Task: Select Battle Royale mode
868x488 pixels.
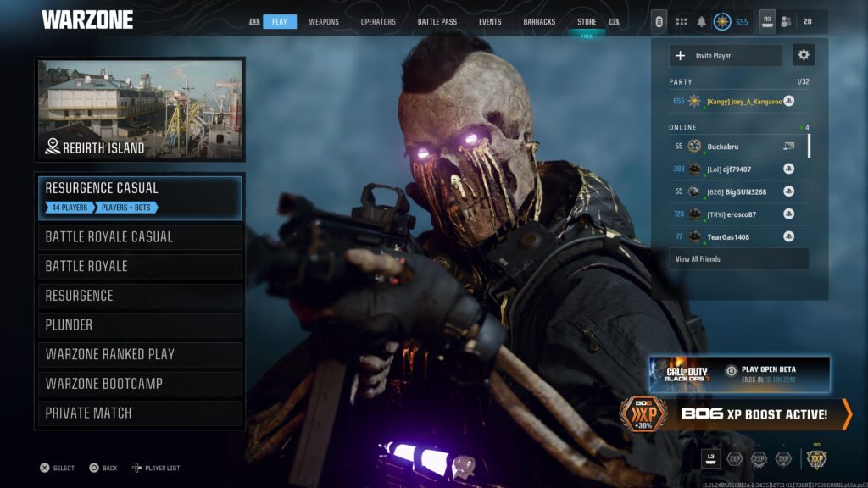Action: tap(140, 267)
